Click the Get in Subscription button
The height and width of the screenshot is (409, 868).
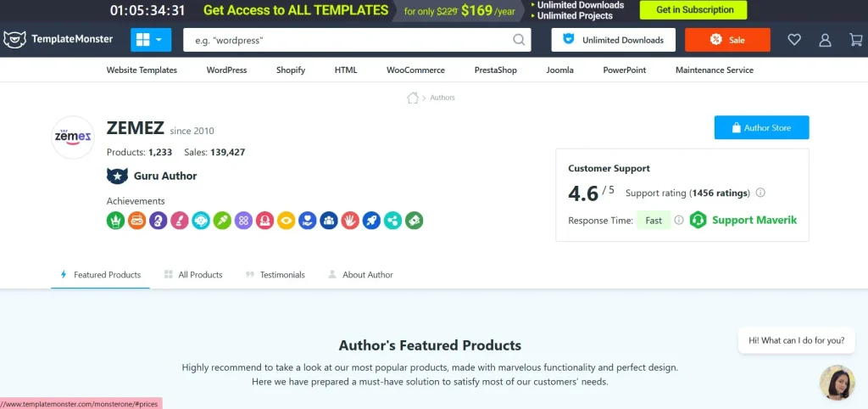point(695,10)
